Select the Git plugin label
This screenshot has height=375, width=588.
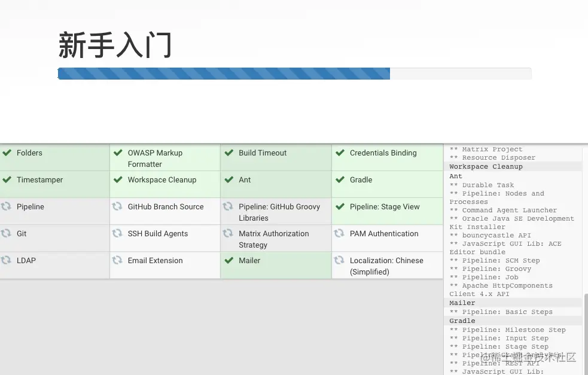[x=22, y=234]
